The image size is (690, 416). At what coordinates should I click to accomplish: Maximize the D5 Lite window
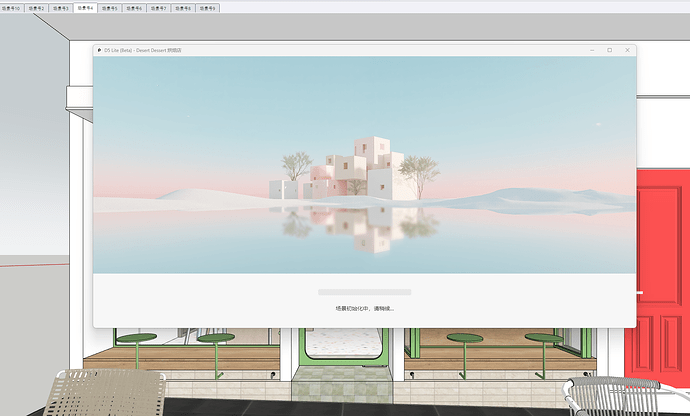pyautogui.click(x=609, y=49)
